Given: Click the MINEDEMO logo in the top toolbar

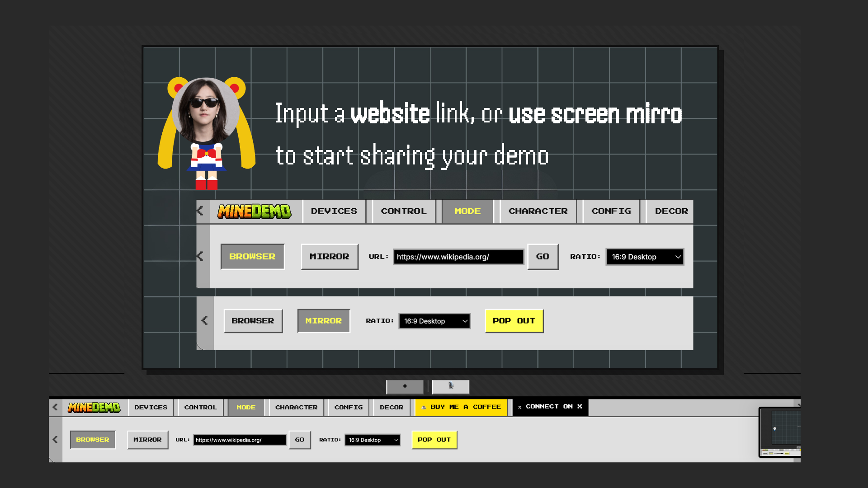Looking at the screenshot, I should click(255, 211).
